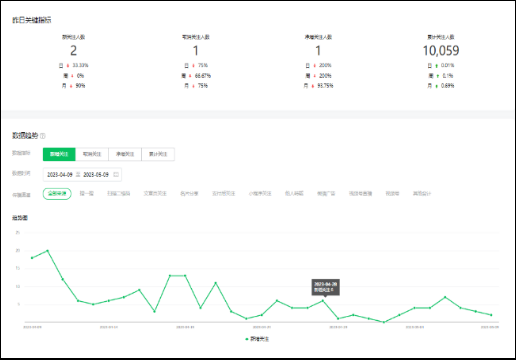Select the 全部来源 source filter pill
This screenshot has width=517, height=360.
click(x=57, y=194)
